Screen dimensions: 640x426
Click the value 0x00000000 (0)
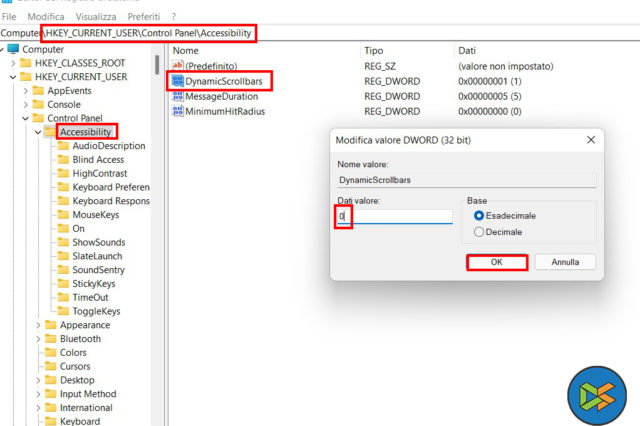tap(490, 111)
